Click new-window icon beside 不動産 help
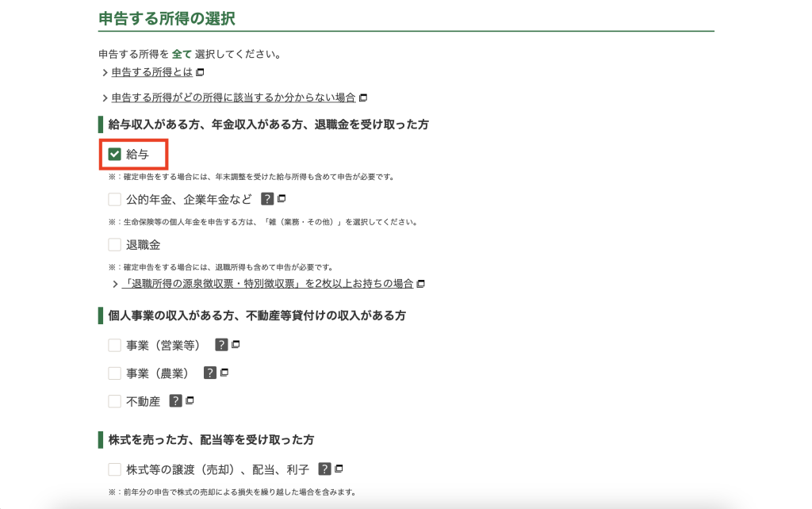The image size is (812, 509). 190,401
